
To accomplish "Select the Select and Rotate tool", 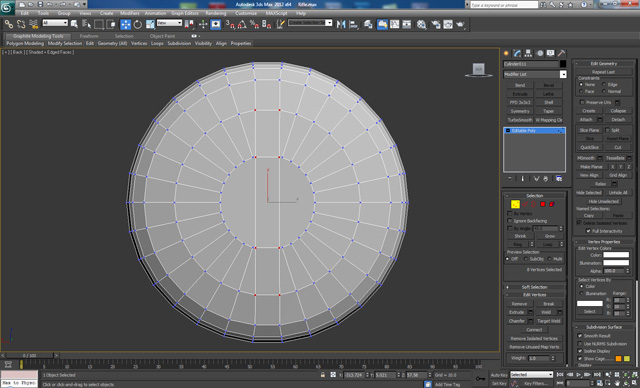I will [x=138, y=24].
